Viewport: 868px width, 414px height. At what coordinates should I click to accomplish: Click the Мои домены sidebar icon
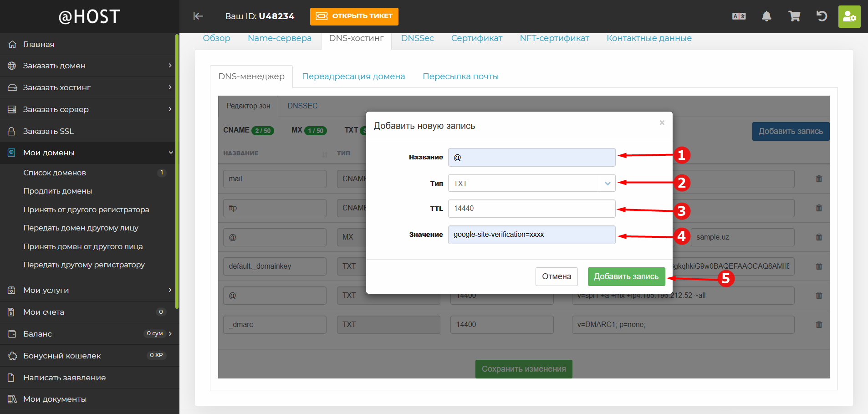[12, 153]
